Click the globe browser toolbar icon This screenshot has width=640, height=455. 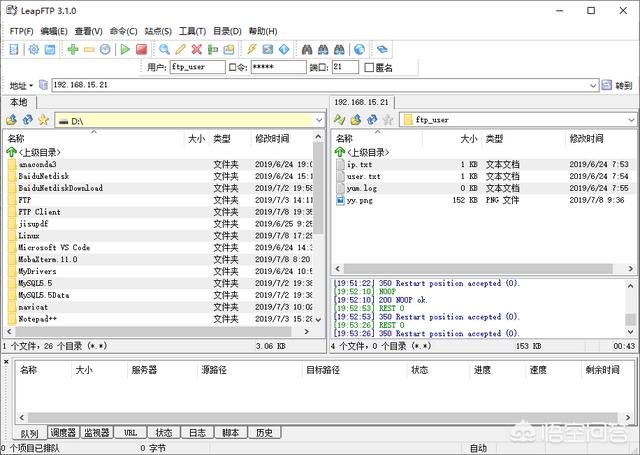point(359,49)
